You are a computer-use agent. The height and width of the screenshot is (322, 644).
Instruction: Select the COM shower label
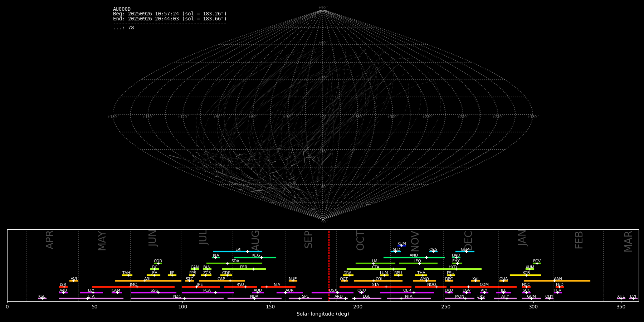click(x=484, y=285)
